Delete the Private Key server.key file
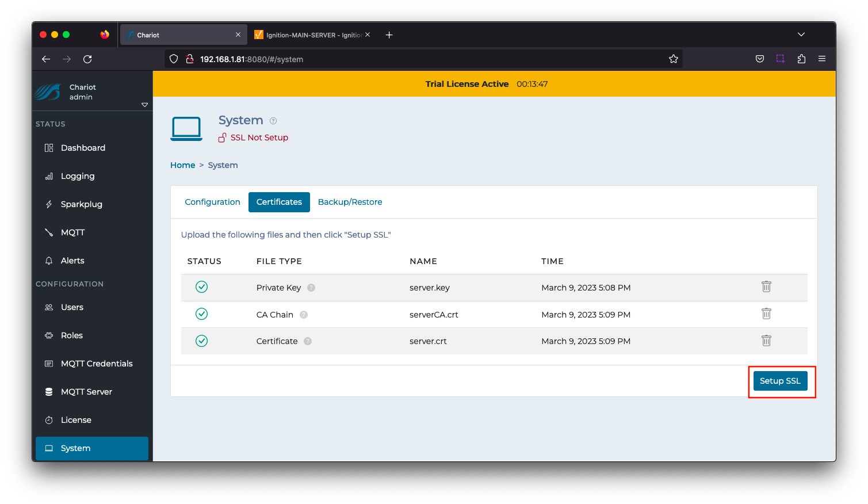The height and width of the screenshot is (504, 868). pos(766,287)
